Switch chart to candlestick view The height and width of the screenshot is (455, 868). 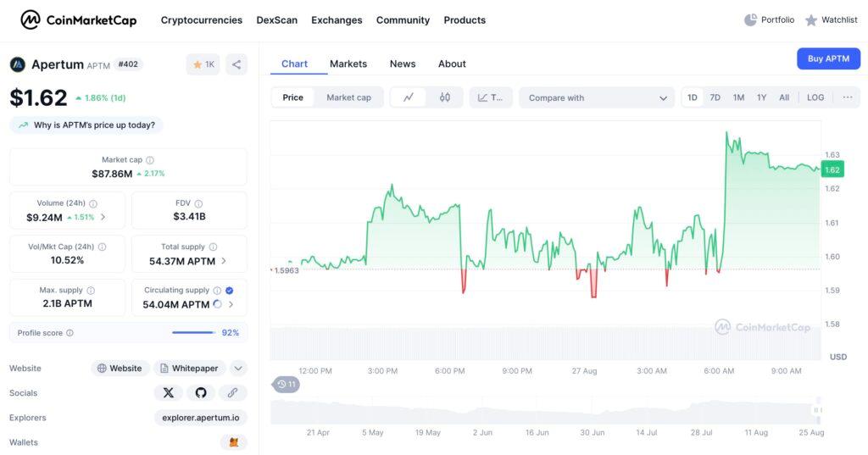click(444, 97)
